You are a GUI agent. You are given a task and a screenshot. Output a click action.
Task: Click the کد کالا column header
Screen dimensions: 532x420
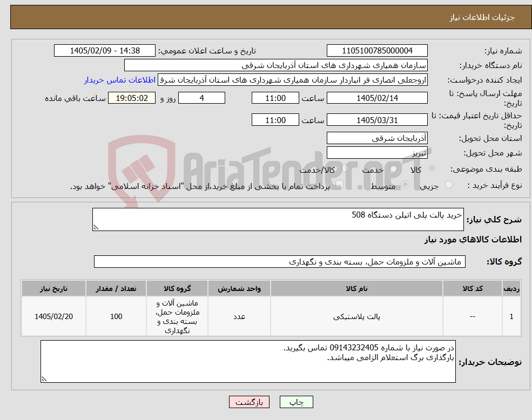pos(472,288)
